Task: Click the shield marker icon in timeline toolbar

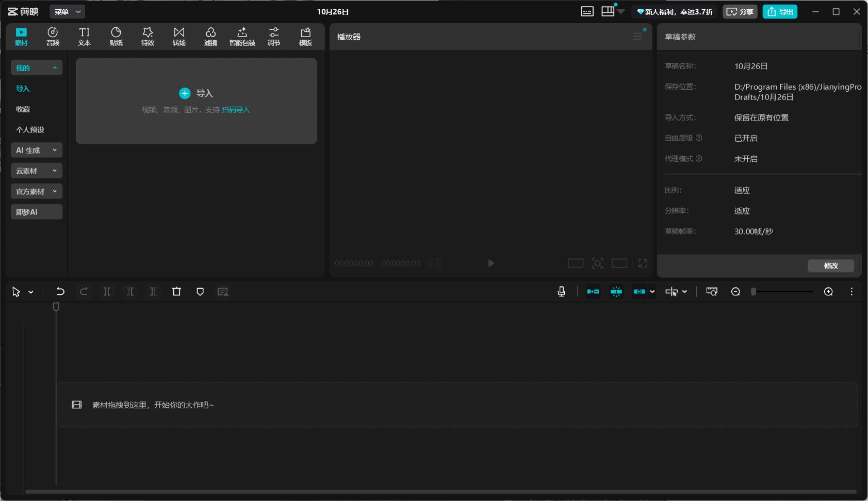Action: click(x=200, y=292)
